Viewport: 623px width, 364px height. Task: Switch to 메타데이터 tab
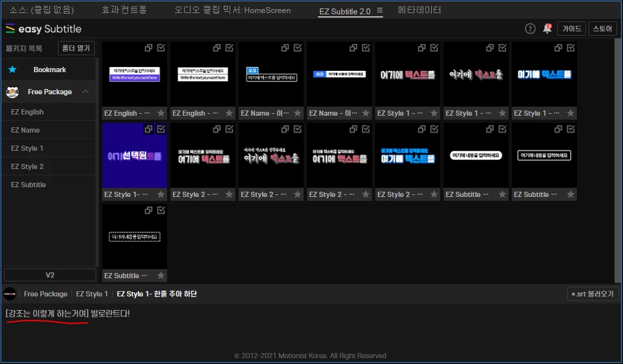(x=419, y=10)
